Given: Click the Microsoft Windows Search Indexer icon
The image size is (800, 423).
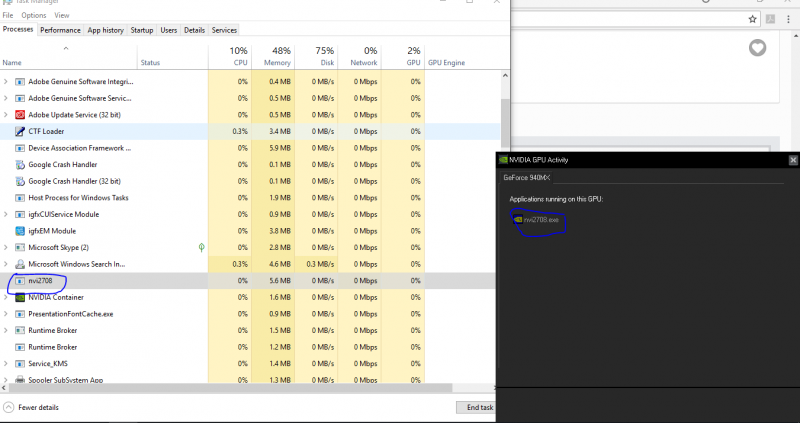Looking at the screenshot, I should pos(20,264).
